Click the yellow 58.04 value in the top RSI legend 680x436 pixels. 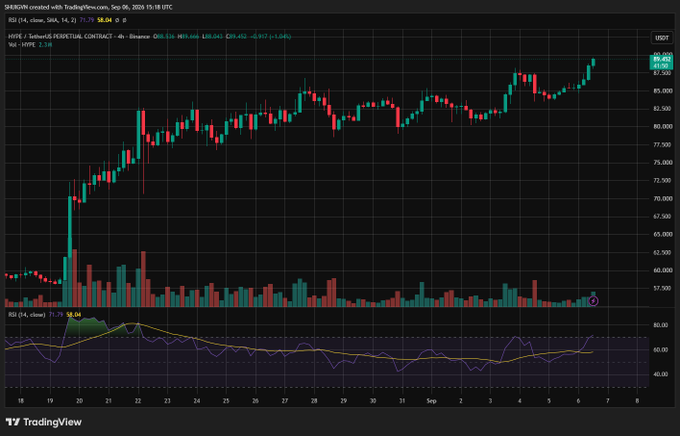click(x=105, y=20)
